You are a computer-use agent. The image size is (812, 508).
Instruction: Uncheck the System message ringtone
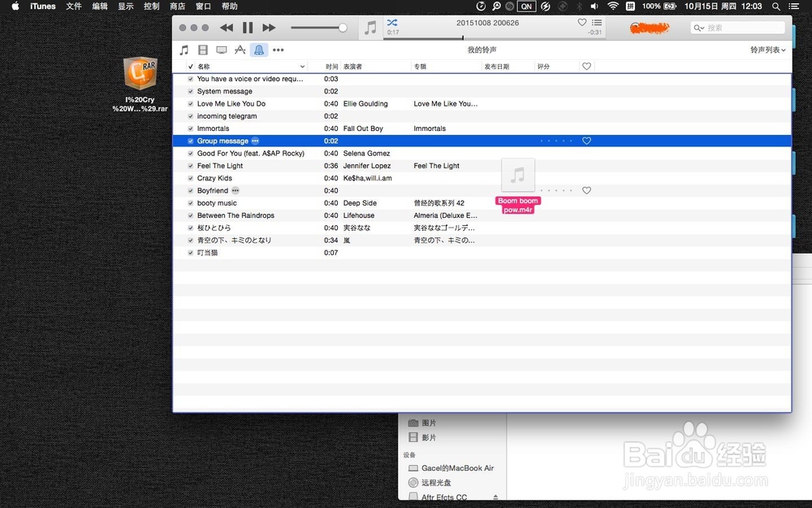click(x=191, y=91)
